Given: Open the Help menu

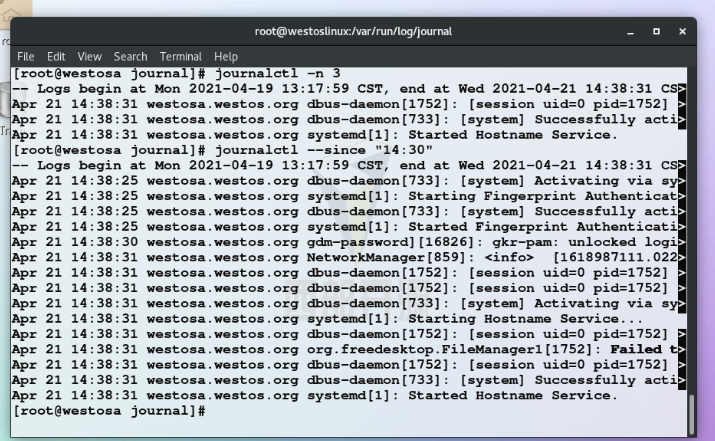Looking at the screenshot, I should (x=226, y=57).
